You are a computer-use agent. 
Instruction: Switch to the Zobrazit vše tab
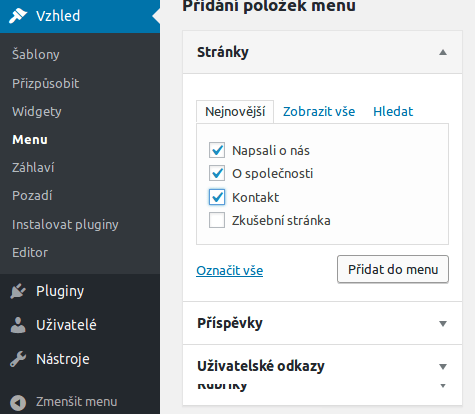[x=319, y=111]
